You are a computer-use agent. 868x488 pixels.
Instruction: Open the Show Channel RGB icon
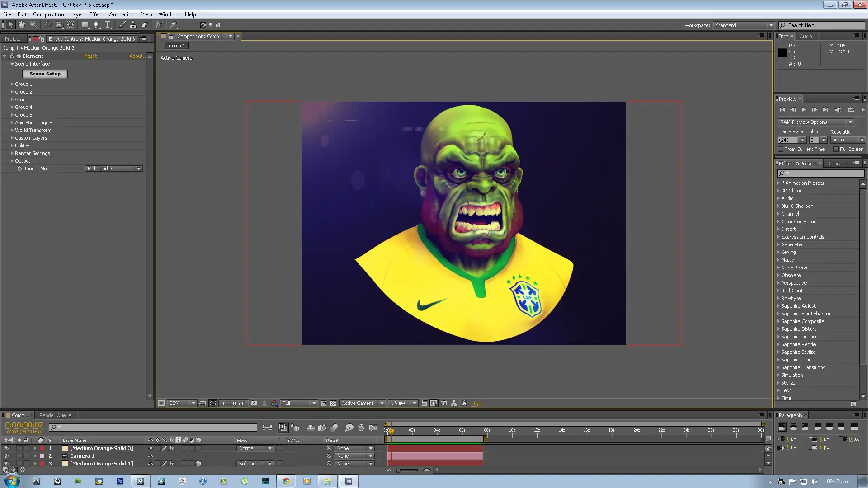click(274, 404)
